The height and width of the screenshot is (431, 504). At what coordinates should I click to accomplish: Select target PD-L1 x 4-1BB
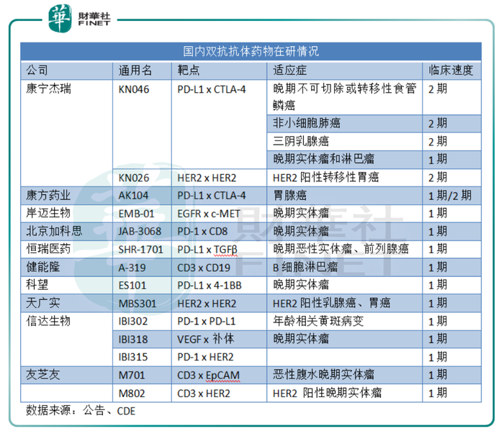(210, 286)
